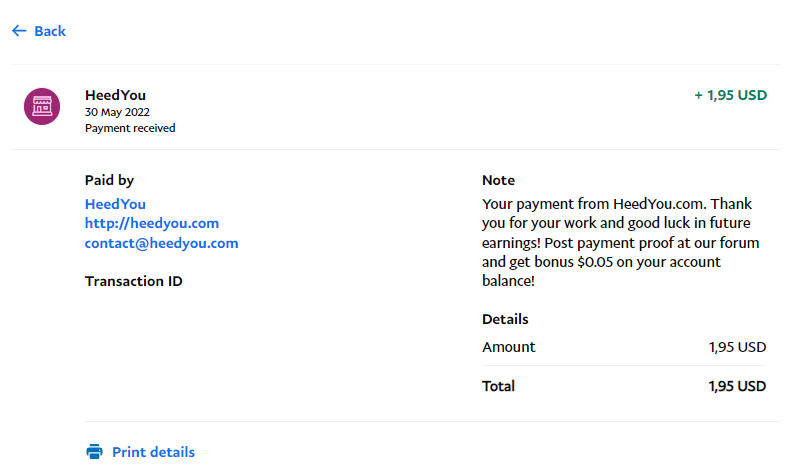Click the Total row label
This screenshot has width=804, height=465.
(x=498, y=386)
